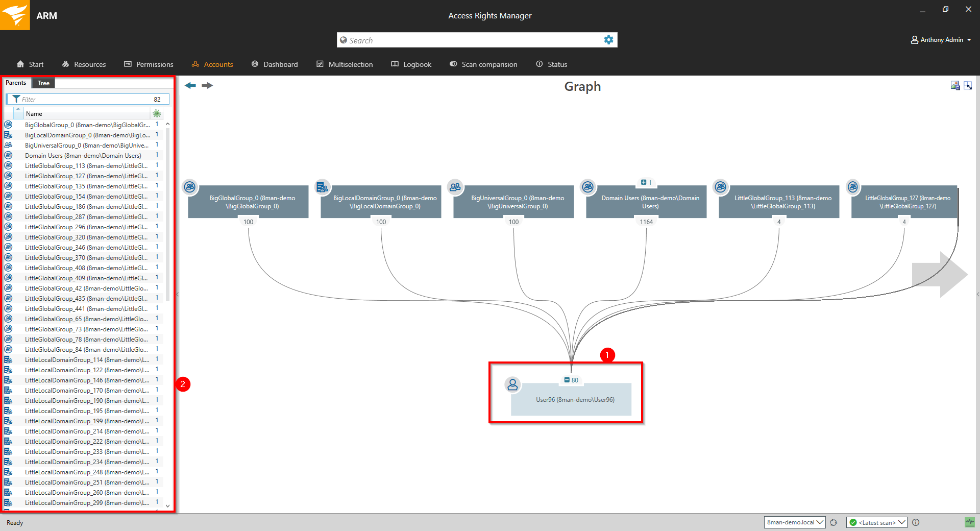This screenshot has width=980, height=531.
Task: Click the graph resize-to-fit icon
Action: pyautogui.click(x=968, y=86)
